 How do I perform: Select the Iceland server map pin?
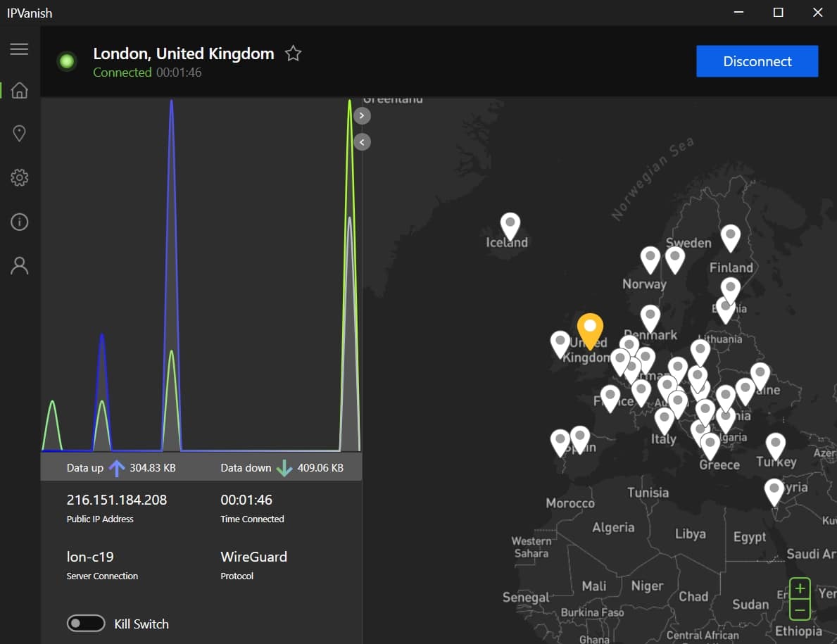(510, 226)
